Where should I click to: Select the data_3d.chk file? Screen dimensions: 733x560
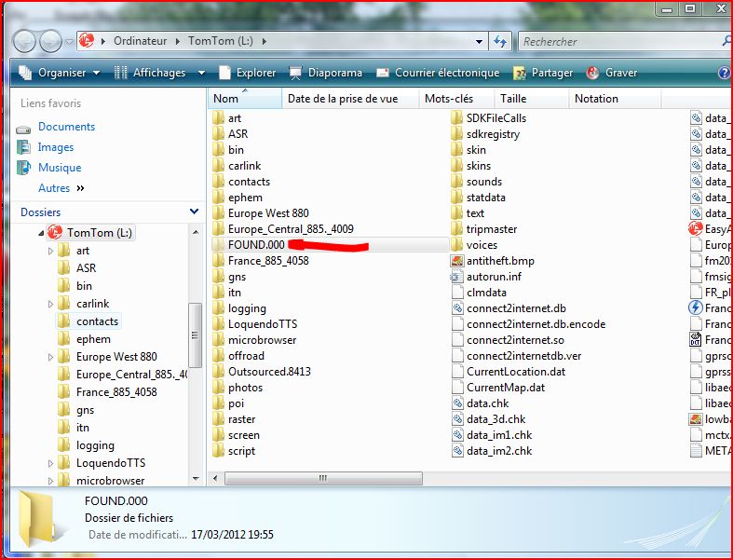(x=496, y=419)
